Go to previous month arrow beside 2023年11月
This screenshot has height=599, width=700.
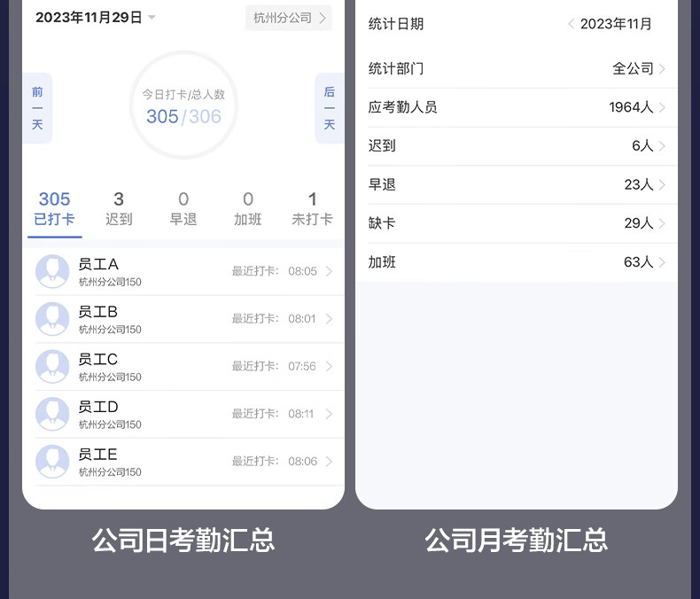tap(571, 24)
